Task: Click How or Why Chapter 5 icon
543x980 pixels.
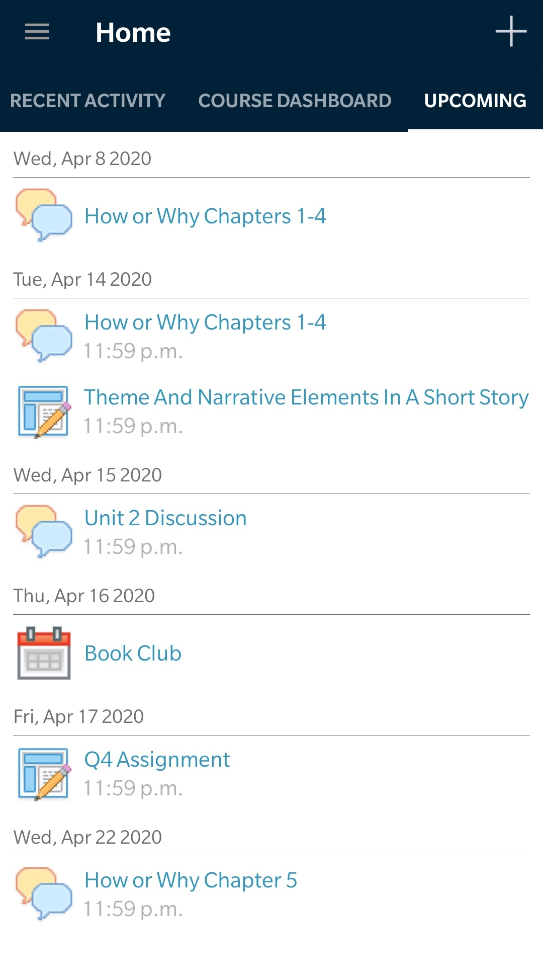Action: tap(44, 894)
